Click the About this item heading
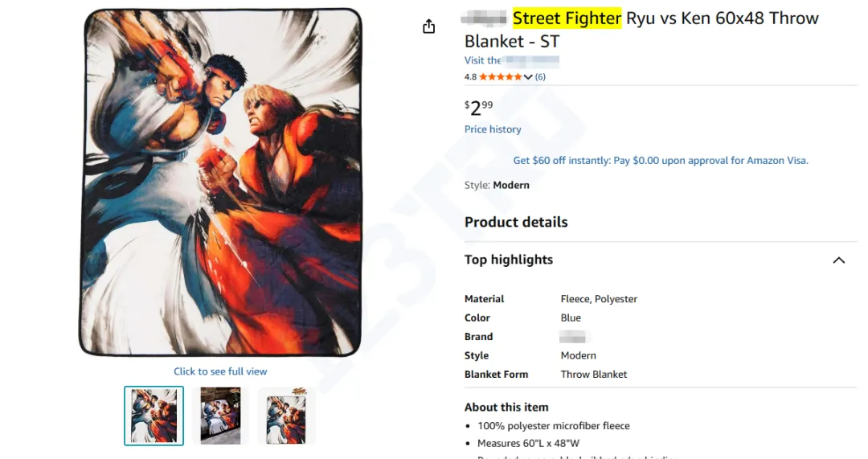Screen dimensions: 868x459 click(x=506, y=407)
